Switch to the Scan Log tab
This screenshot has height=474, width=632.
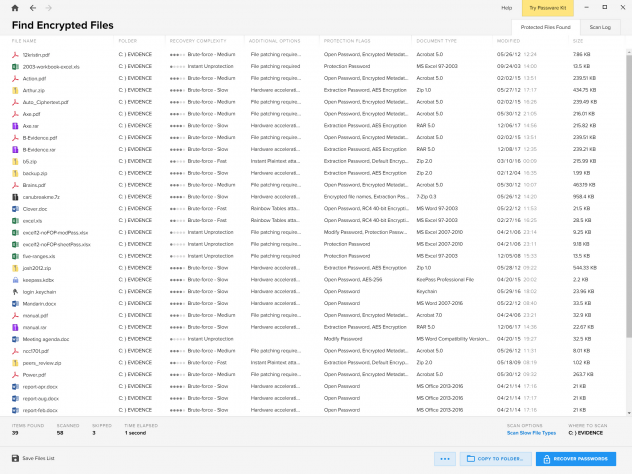pos(601,27)
